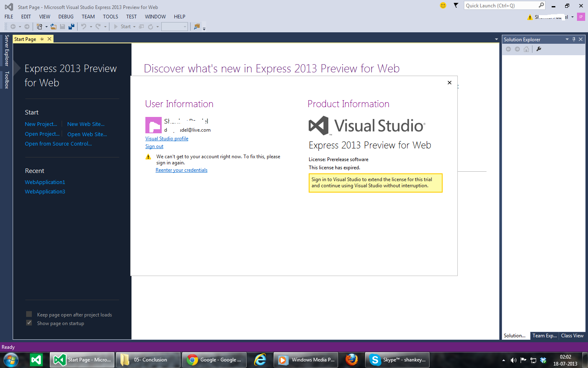Viewport: 588px width, 368px height.
Task: Toggle auto hide pin in Solution Explorer
Action: click(x=574, y=39)
